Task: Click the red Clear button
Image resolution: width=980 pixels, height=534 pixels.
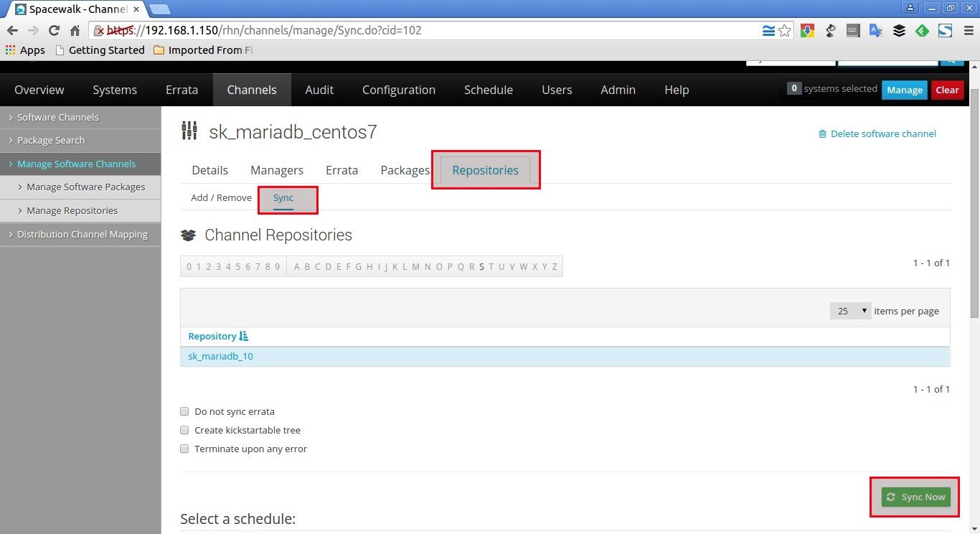Action: 947,90
